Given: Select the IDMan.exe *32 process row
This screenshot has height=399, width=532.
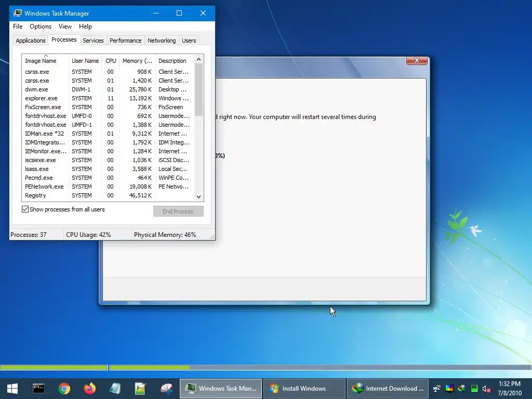Looking at the screenshot, I should (x=108, y=134).
